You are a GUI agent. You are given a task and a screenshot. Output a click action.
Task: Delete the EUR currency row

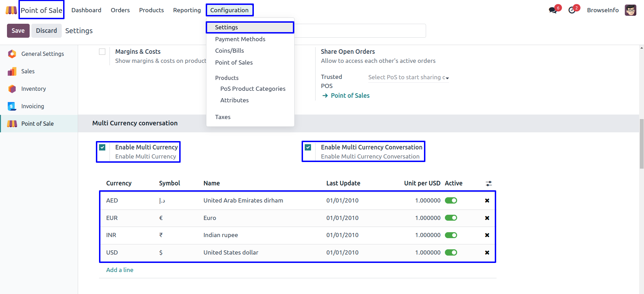pos(487,218)
